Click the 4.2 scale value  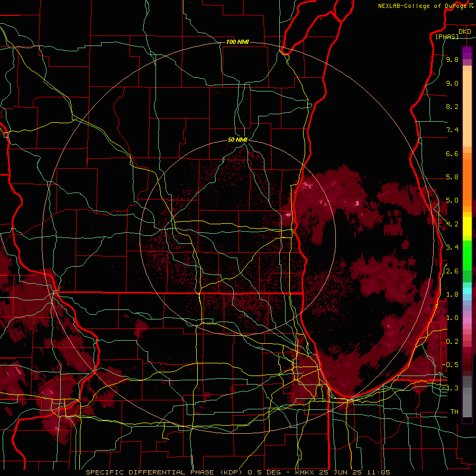[452, 224]
